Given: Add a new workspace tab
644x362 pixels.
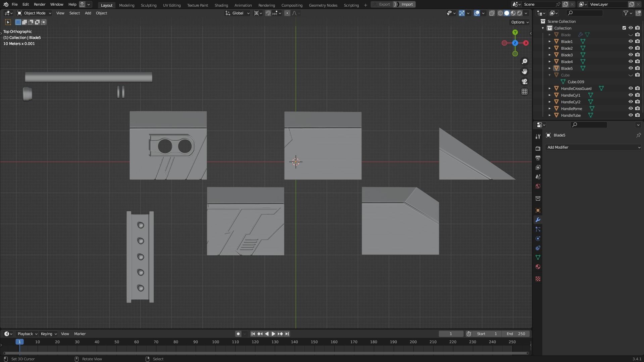Looking at the screenshot, I should coord(365,5).
